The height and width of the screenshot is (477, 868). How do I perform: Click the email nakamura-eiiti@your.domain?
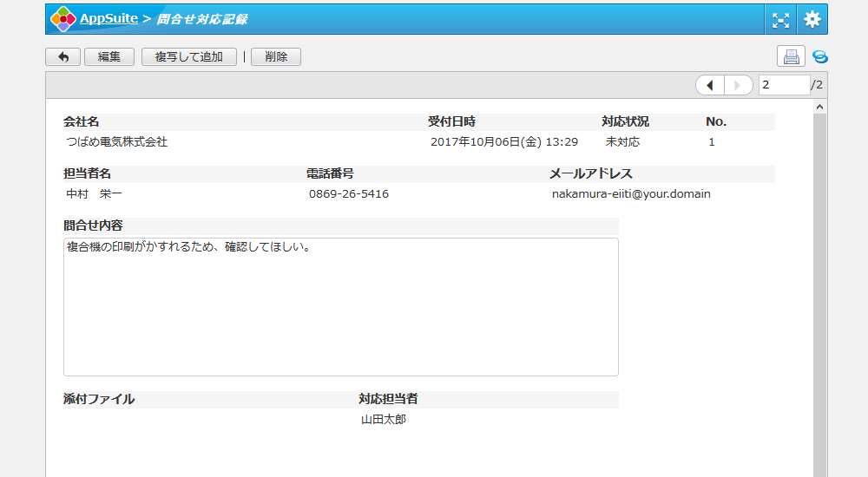[x=631, y=194]
